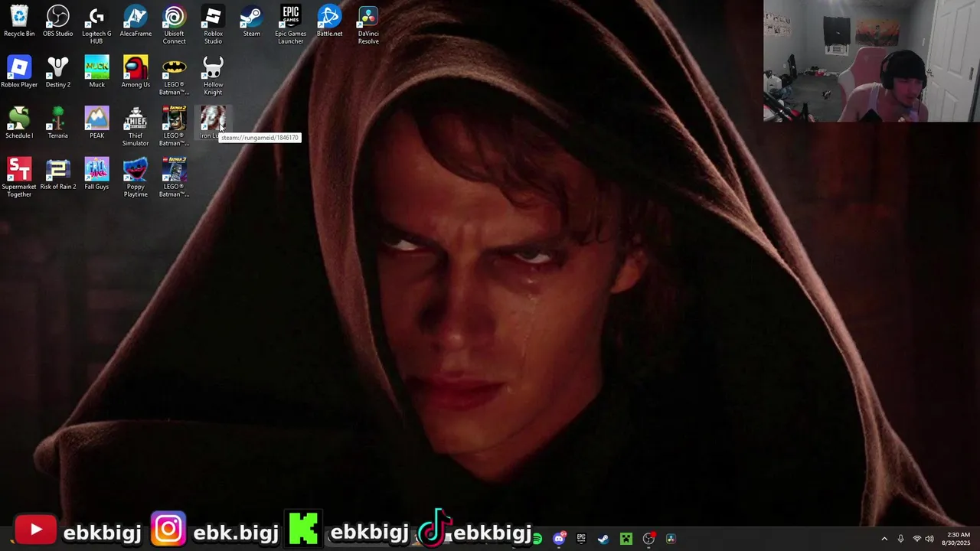Screen dimensions: 980x551
Task: Select the LEGO Batman 2 box-art shortcut
Action: 175,127
